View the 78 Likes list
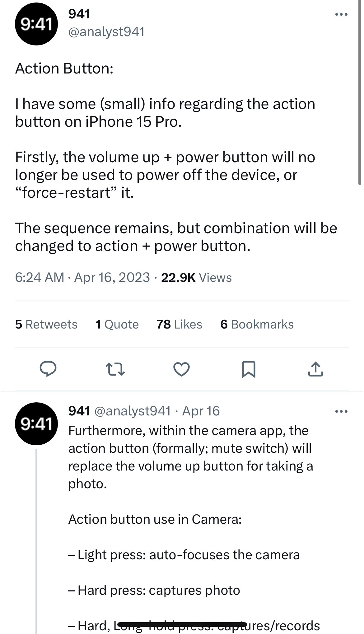 click(x=179, y=324)
